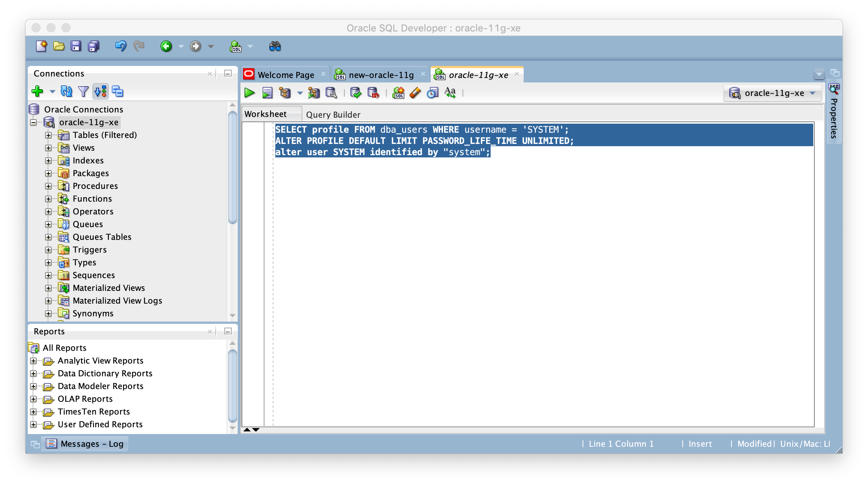Screen dimensions: 868x485
Task: Close the new-oracle-11g tab
Action: 423,74
